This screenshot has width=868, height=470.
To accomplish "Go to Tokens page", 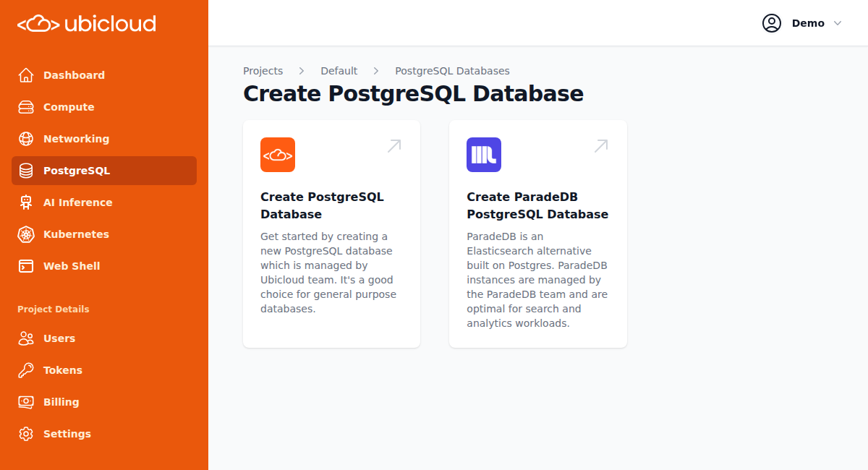I will [x=104, y=370].
